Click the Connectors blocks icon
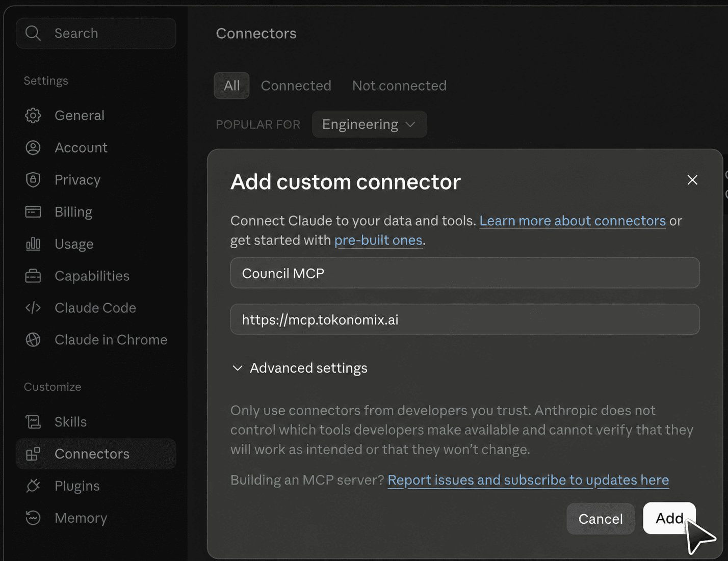 [x=33, y=454]
